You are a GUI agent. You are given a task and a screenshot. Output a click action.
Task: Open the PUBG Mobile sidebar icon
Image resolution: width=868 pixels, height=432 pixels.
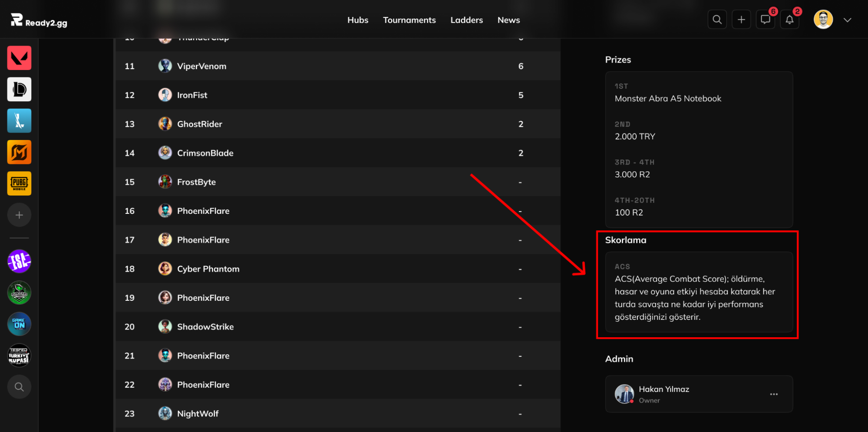[x=19, y=183]
